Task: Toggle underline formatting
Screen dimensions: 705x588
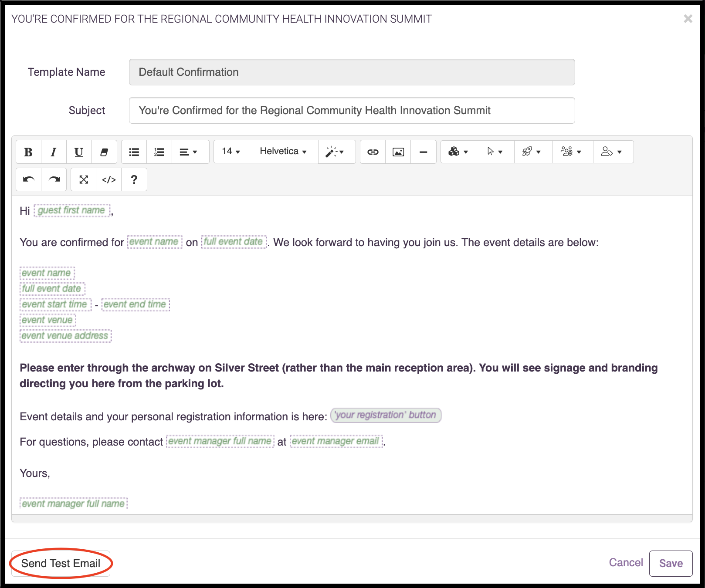Action: point(79,152)
